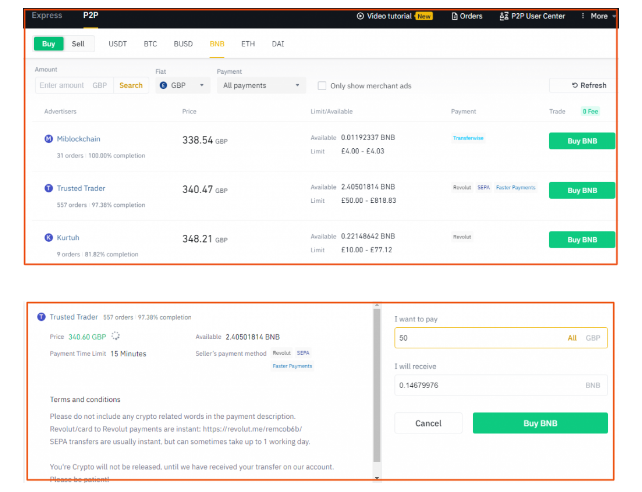
Task: Buy BNB from Trusted Trader row
Action: [x=582, y=190]
